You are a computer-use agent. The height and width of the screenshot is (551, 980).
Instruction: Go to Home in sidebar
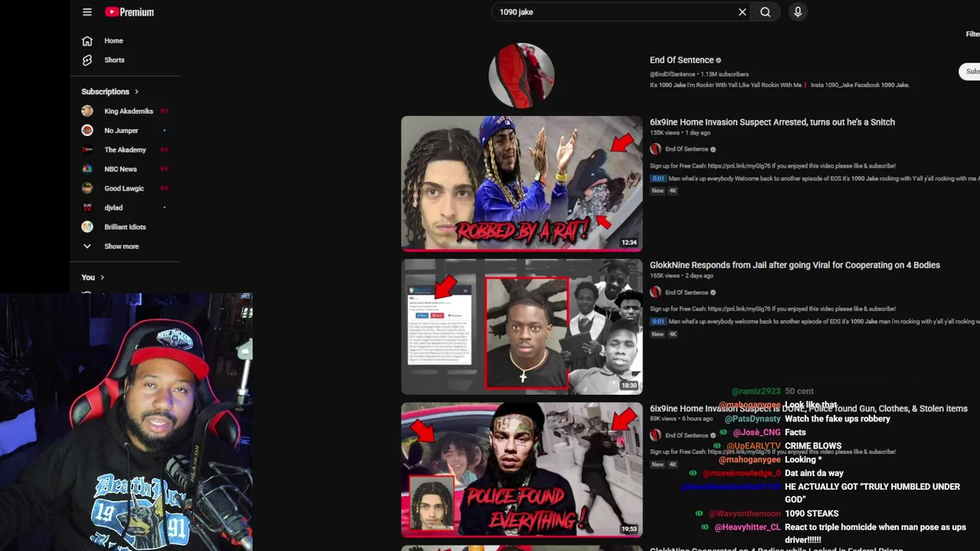[113, 41]
